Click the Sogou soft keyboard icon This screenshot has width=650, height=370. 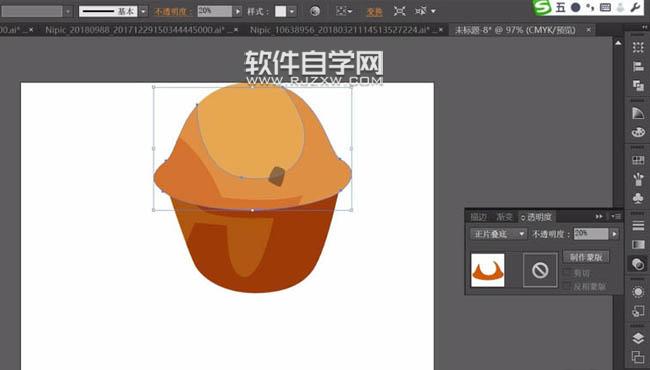[x=605, y=7]
